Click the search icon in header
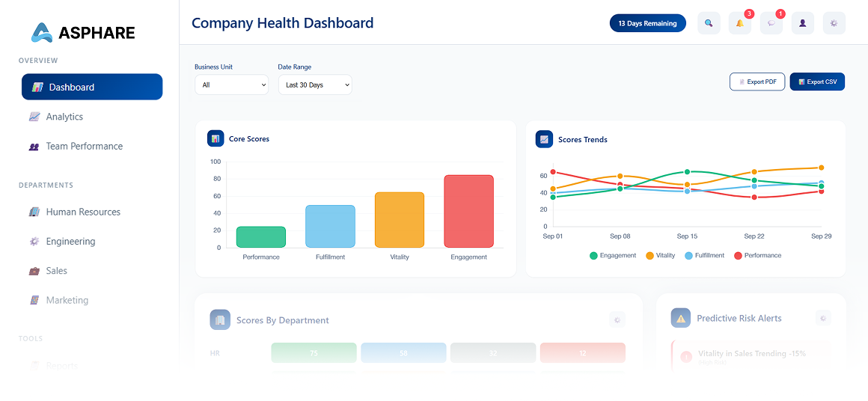 [x=709, y=23]
